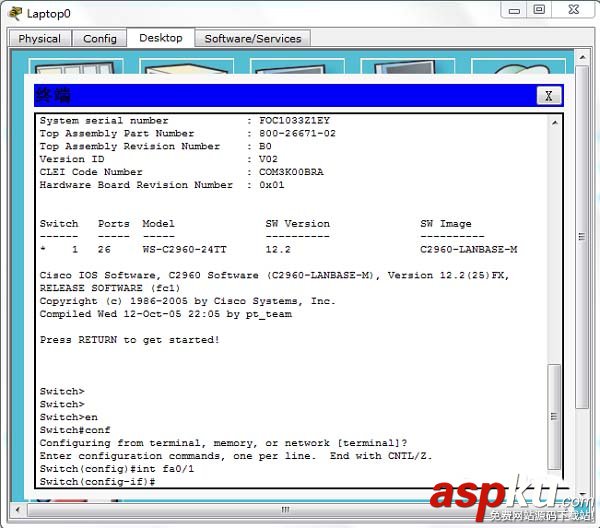Viewport: 600px width, 528px height.
Task: Switch to the Physical tab
Action: [x=40, y=39]
